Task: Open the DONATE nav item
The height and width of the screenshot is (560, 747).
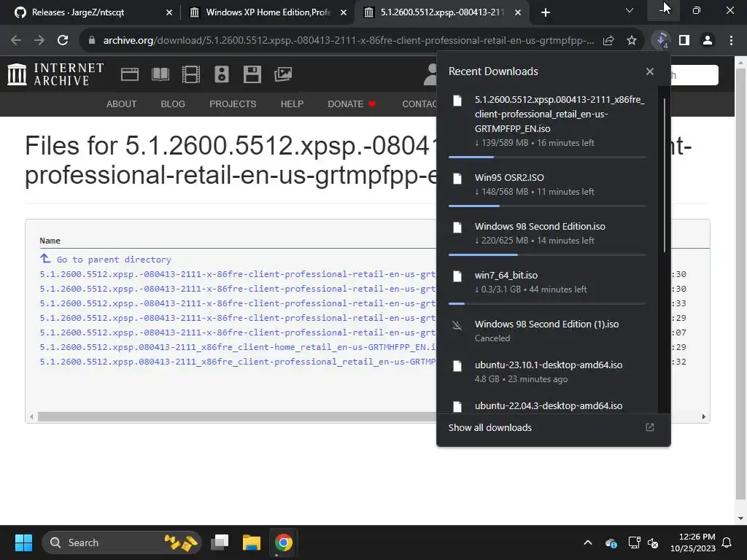Action: click(352, 104)
